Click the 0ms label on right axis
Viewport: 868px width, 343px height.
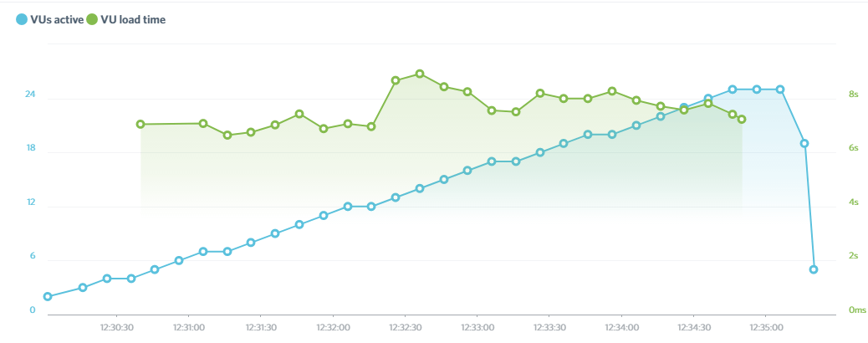856,310
